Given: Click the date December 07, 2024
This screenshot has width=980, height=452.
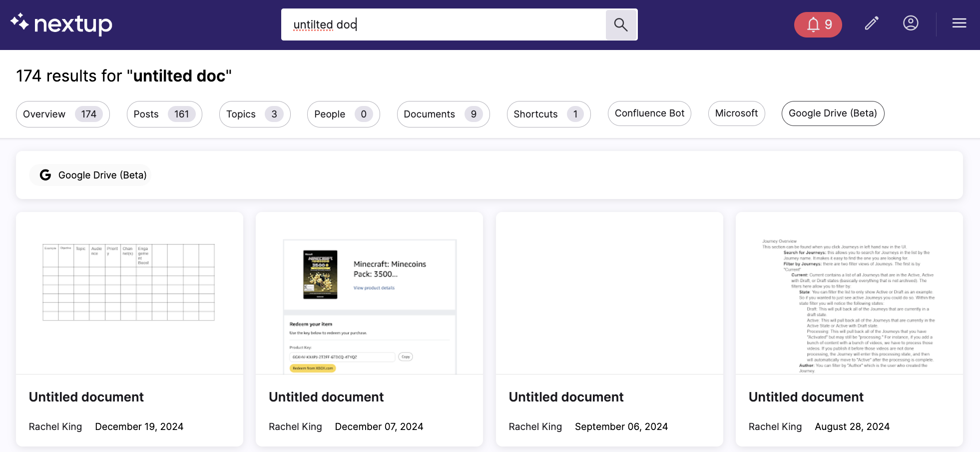Looking at the screenshot, I should pos(379,426).
